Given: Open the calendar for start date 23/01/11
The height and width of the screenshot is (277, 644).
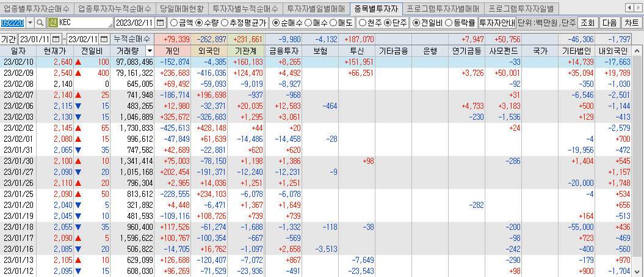Looking at the screenshot, I should pyautogui.click(x=56, y=40).
